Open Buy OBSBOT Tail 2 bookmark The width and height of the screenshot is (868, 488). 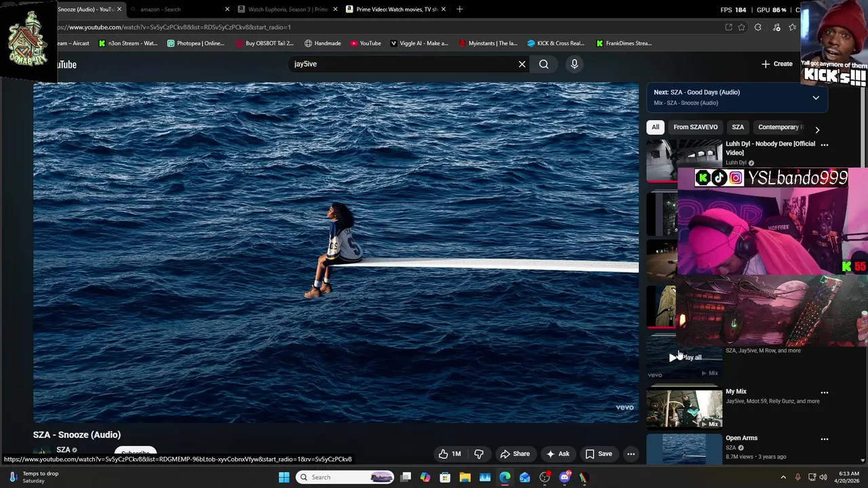264,43
